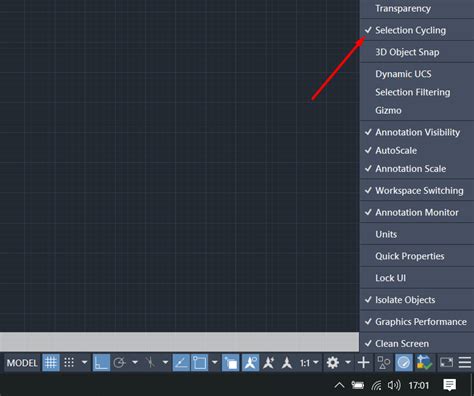Uncheck Annotation Visibility menu entry
Viewport: 474px width, 396px height.
(x=417, y=132)
